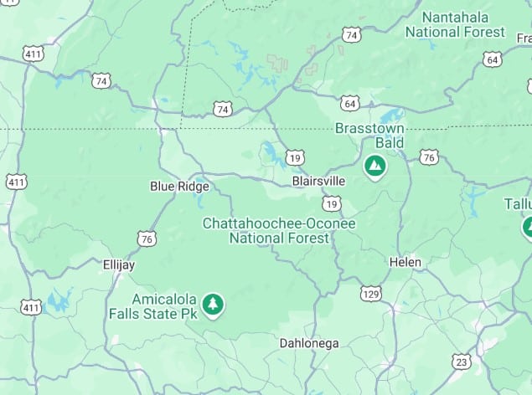532x395 pixels.
Task: Open Chattahoochee-Oconee National Forest label
Action: point(279,231)
